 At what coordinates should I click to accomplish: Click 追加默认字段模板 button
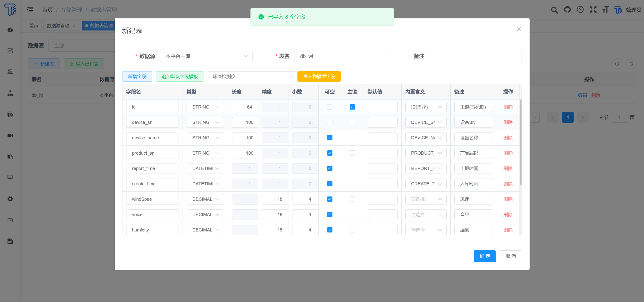(x=180, y=77)
